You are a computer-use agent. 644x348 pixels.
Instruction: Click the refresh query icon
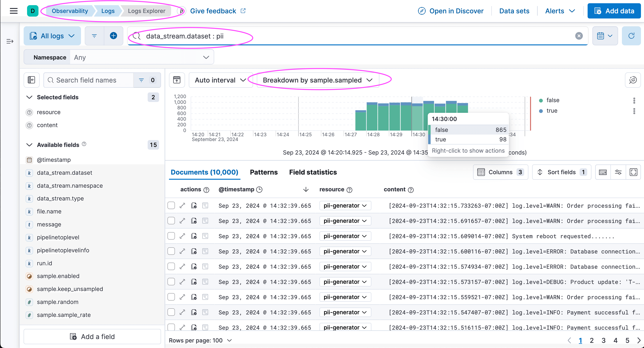coord(631,36)
